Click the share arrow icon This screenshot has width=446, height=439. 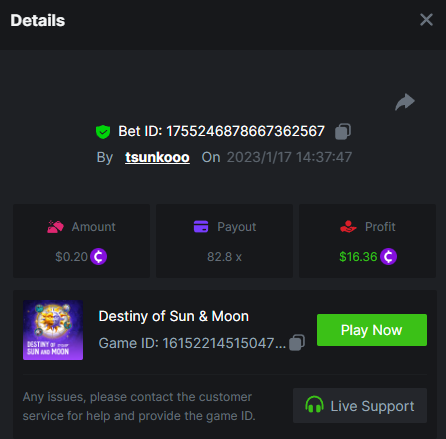click(405, 102)
